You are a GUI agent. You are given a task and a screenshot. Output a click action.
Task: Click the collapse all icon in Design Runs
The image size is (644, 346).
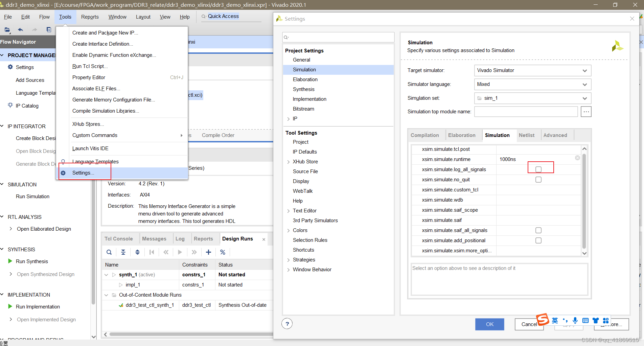pos(123,252)
